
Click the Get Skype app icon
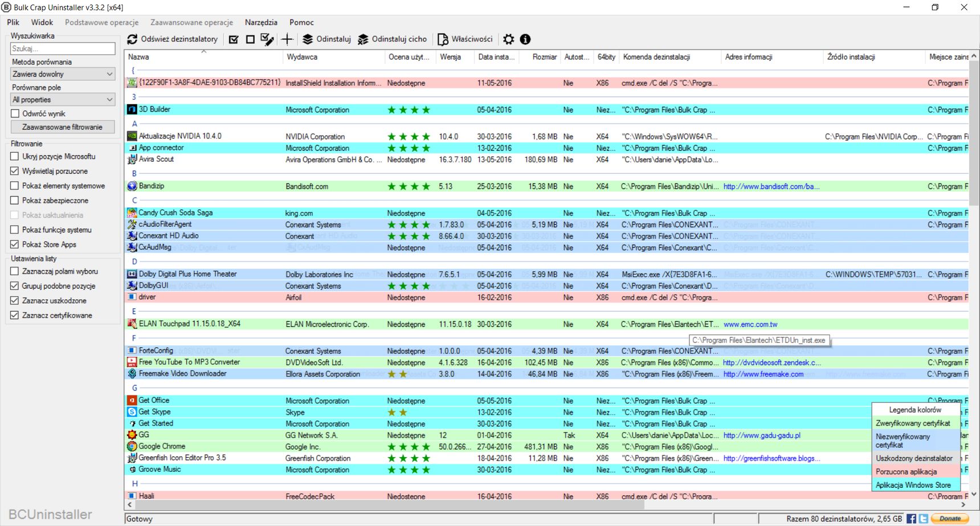[132, 412]
